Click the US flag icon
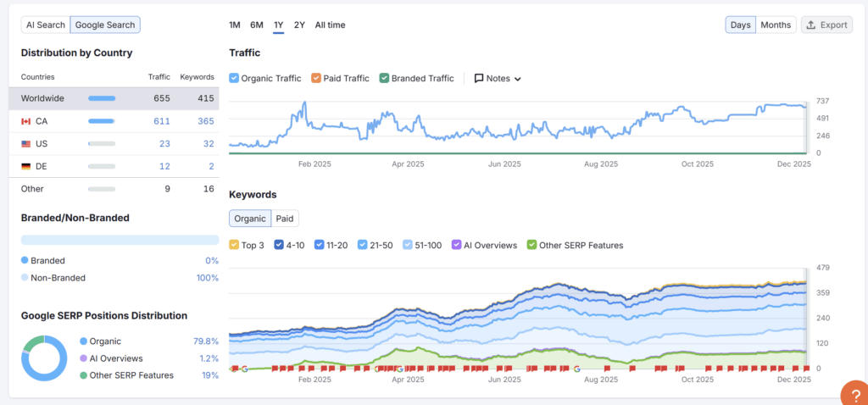 pyautogui.click(x=26, y=144)
